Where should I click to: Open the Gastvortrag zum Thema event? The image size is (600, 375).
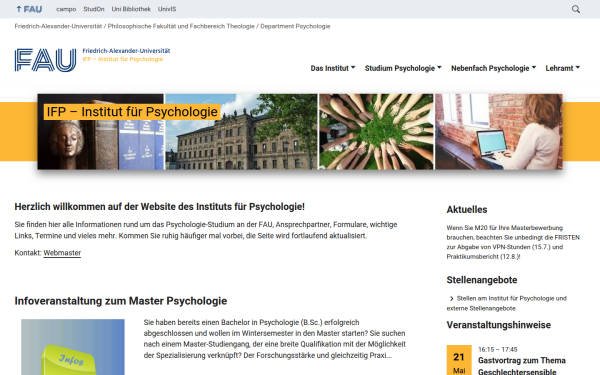pos(522,366)
